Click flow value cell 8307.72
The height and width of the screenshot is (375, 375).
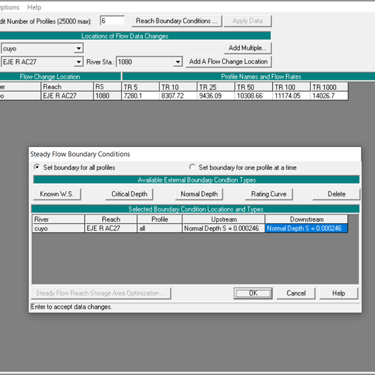178,96
